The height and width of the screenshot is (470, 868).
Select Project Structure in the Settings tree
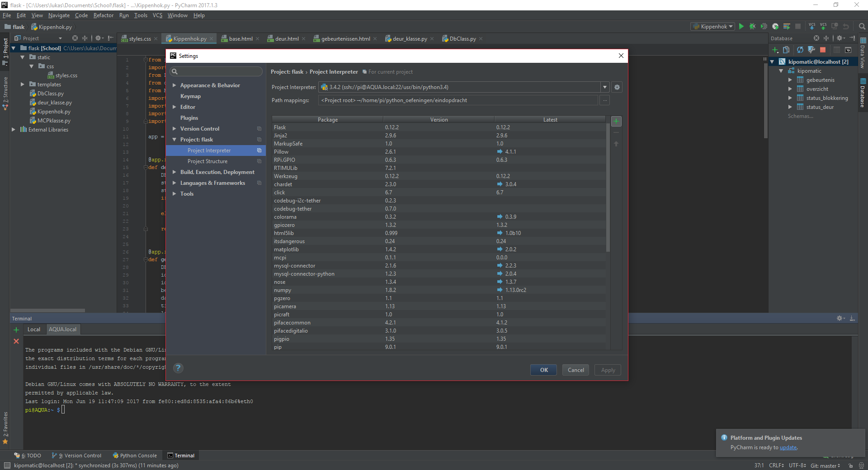(x=208, y=161)
